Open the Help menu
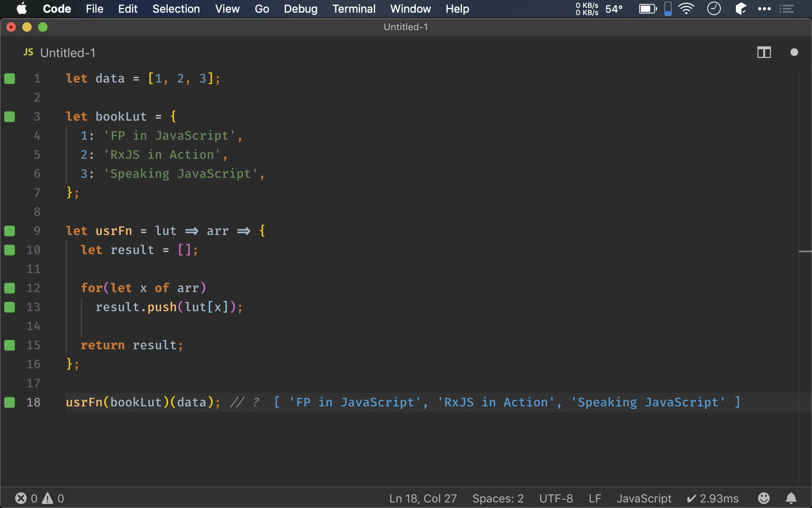The height and width of the screenshot is (508, 812). point(457,9)
